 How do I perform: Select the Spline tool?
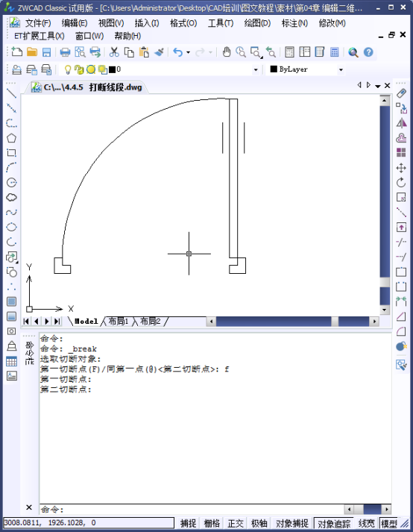pos(11,213)
